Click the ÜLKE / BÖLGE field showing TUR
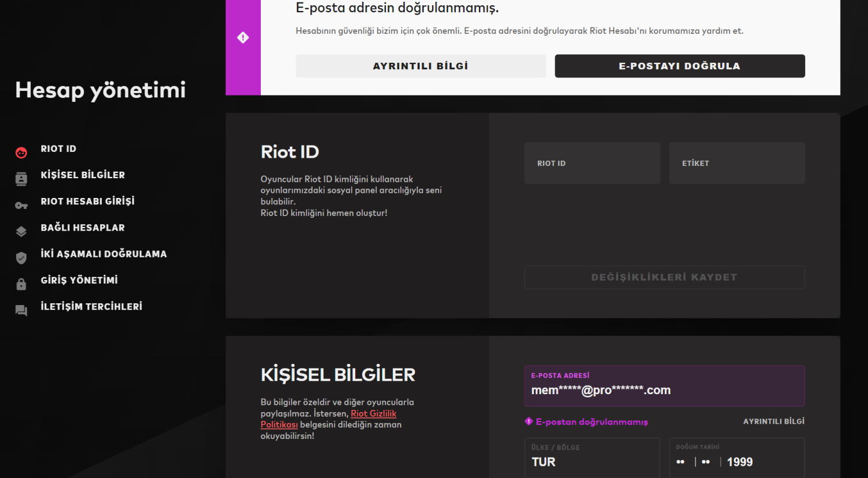 [x=592, y=458]
